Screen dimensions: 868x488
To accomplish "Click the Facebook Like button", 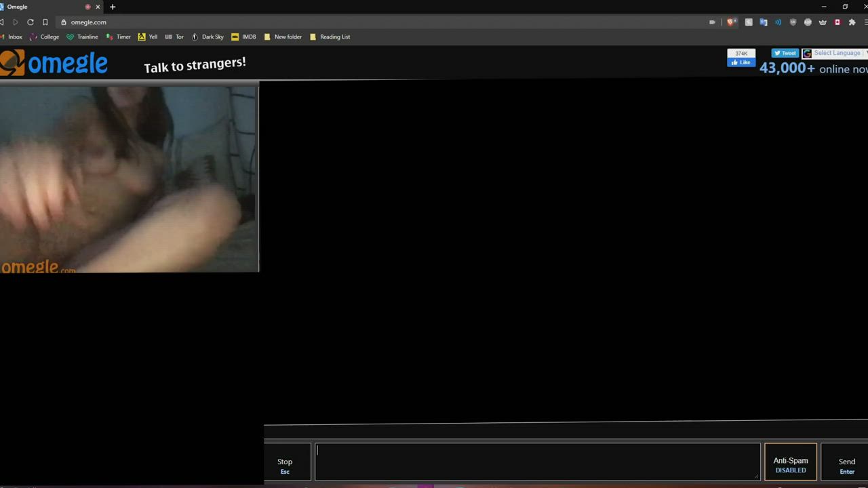I will pyautogui.click(x=741, y=62).
